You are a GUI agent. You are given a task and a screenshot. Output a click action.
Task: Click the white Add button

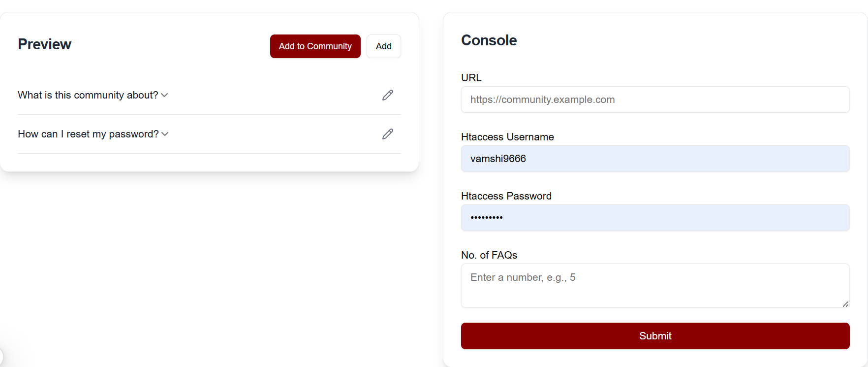(x=383, y=46)
